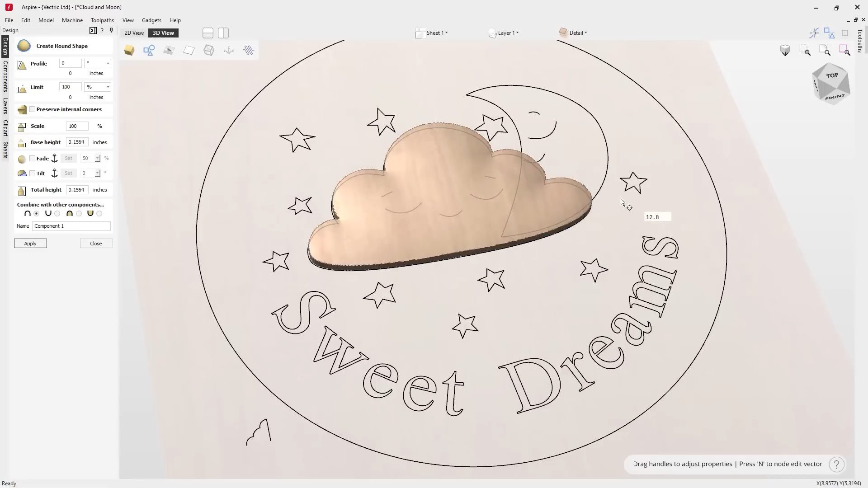The height and width of the screenshot is (488, 868).
Task: Click the Base height input field
Action: tap(77, 142)
